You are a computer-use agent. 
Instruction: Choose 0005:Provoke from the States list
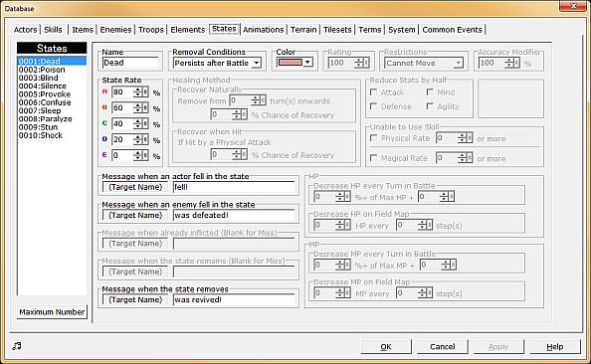[x=52, y=94]
